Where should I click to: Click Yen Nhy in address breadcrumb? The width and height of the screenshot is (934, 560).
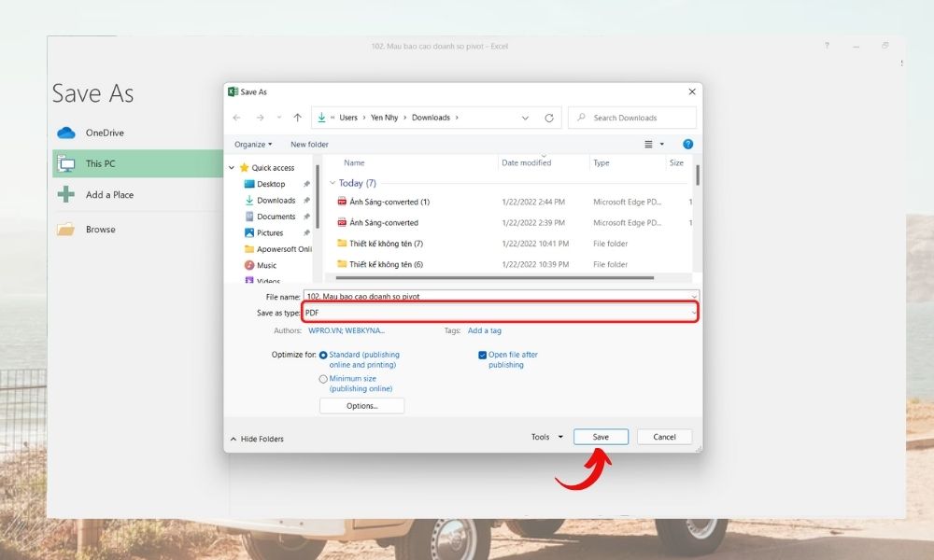tap(384, 118)
